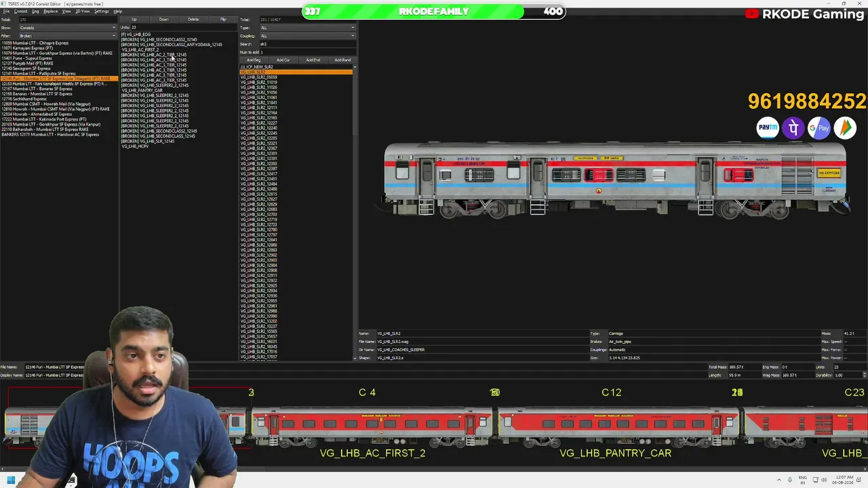Open ENG IN language switcher
Image resolution: width=868 pixels, height=488 pixels.
coord(803,481)
